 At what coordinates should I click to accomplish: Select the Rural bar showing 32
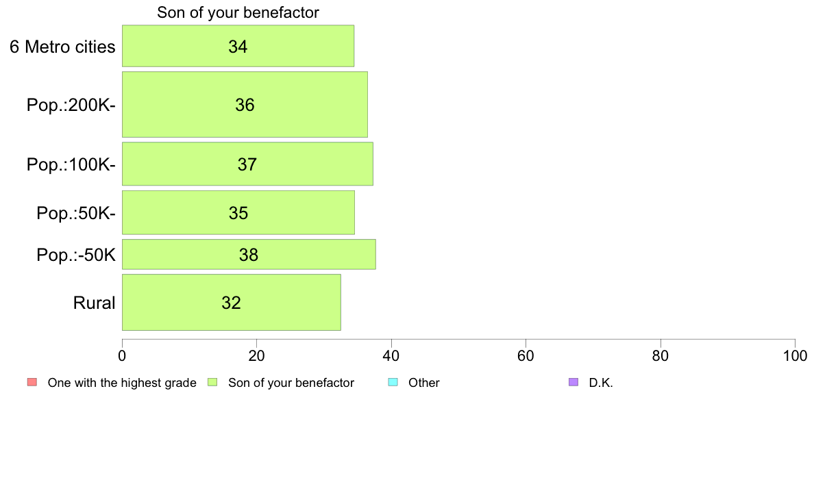click(231, 302)
